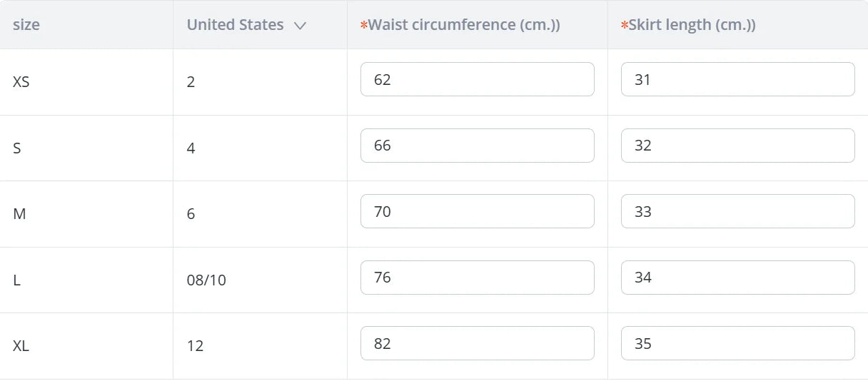Click the size column header
Screen dimensions: 868x381
26,25
